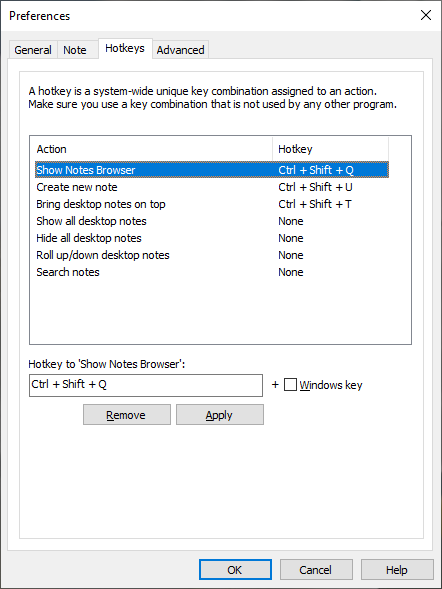This screenshot has width=442, height=589.
Task: Click the Action column header
Action: pyautogui.click(x=151, y=149)
